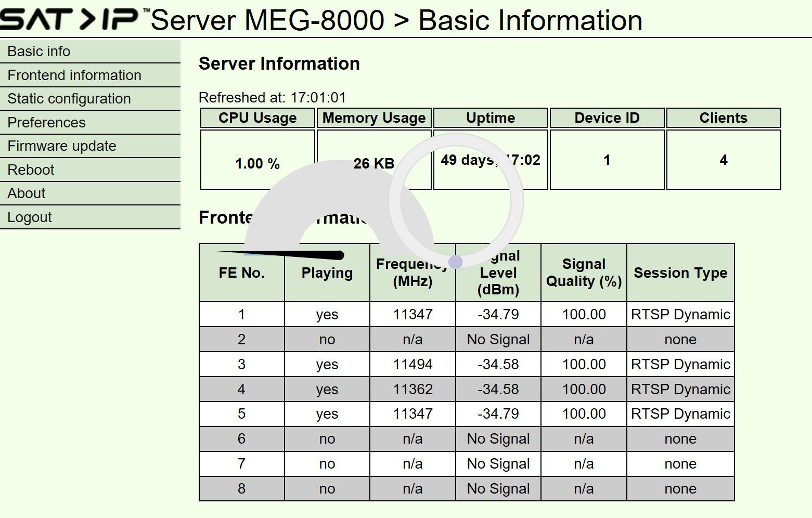
Task: Click the Playing column header
Action: [327, 273]
